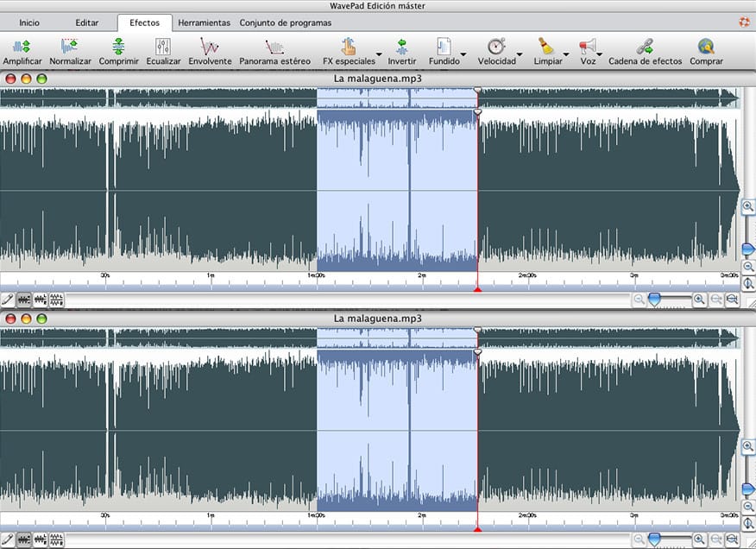The width and height of the screenshot is (756, 549).
Task: Click the 30s mark on lower timeline
Action: click(x=105, y=515)
